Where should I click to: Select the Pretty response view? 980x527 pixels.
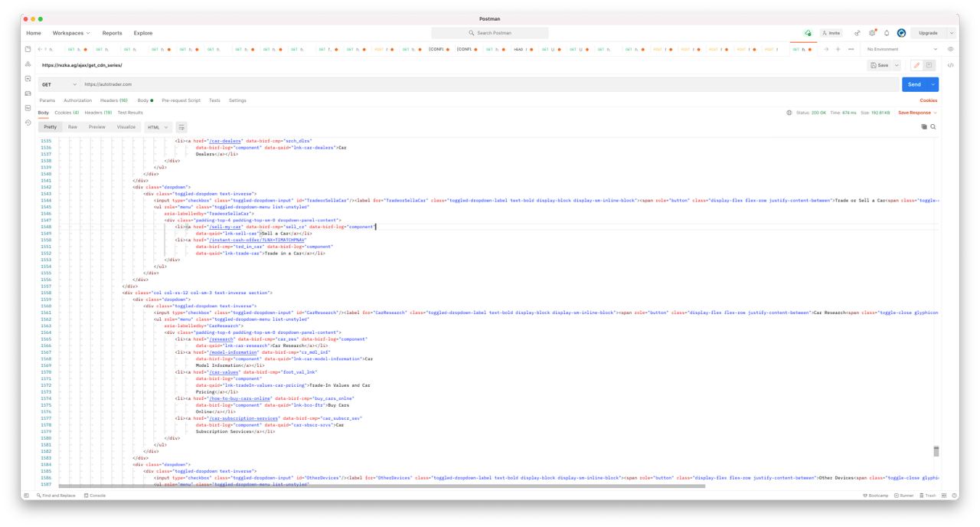click(50, 127)
